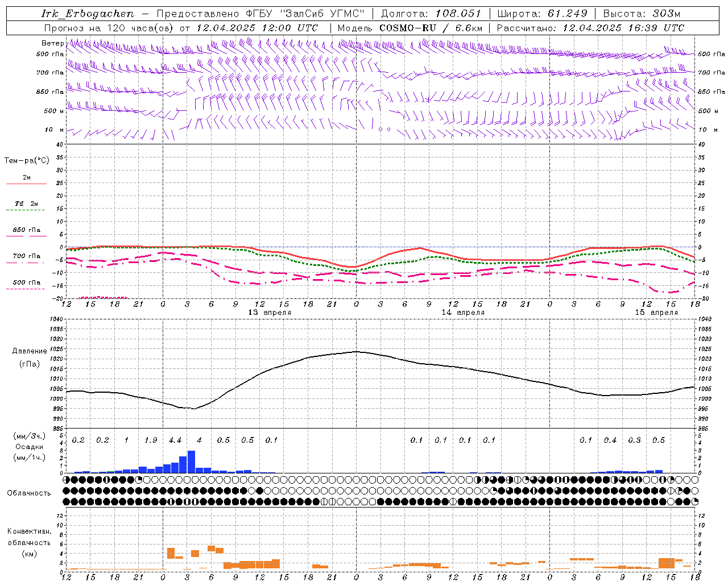Screen dimensions: 728x582
Task: Click the Тем-ра(°C) temperature axis title
Action: (x=27, y=161)
